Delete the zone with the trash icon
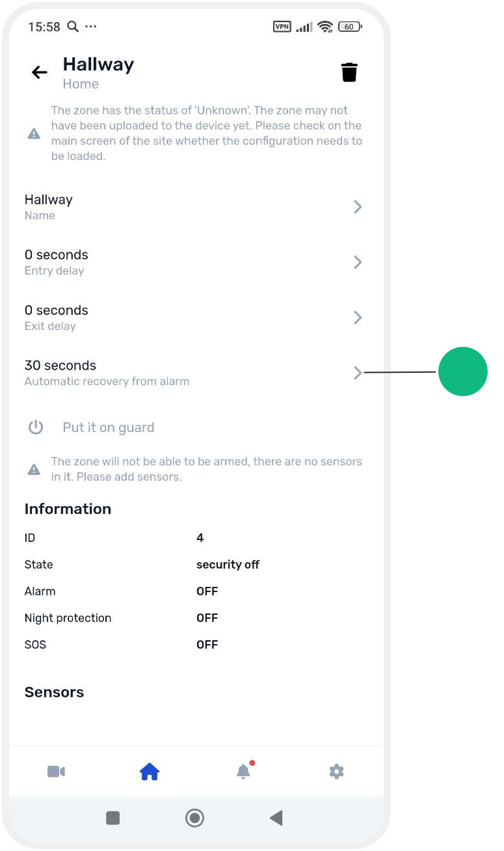This screenshot has height=851, width=504. (x=349, y=72)
